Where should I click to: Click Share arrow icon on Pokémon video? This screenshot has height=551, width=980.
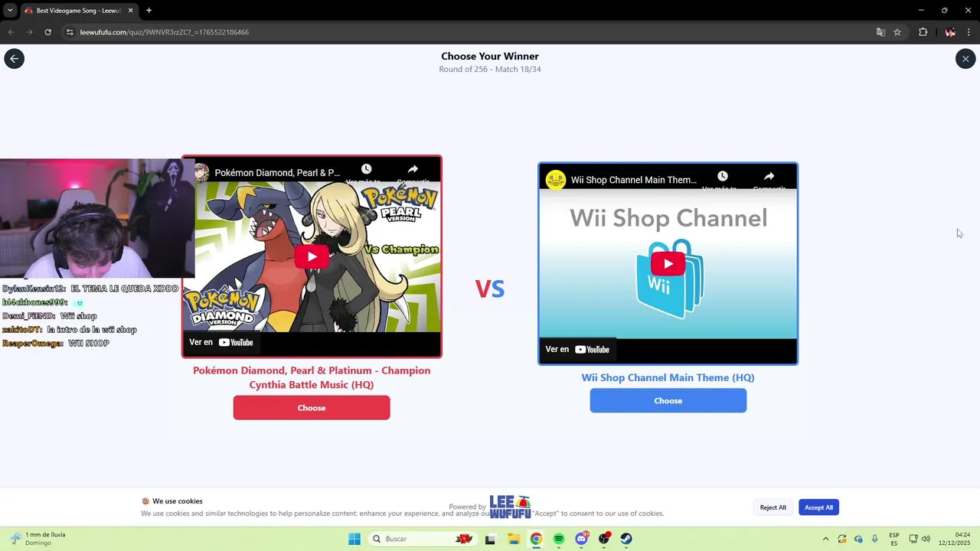413,169
